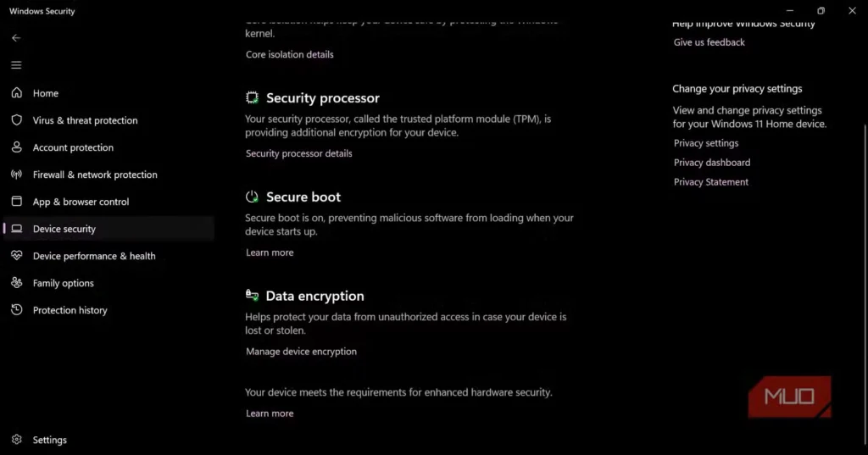Collapse the hamburger navigation menu
The image size is (868, 455).
click(x=16, y=65)
